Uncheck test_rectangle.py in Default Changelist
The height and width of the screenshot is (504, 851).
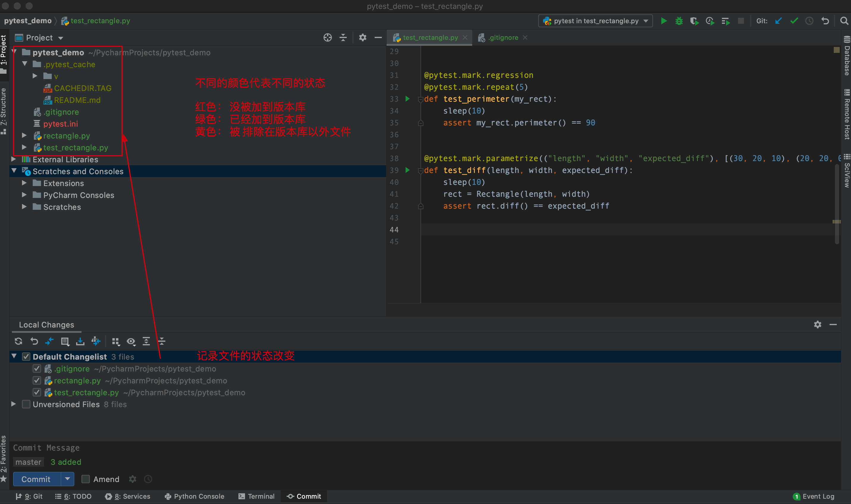(x=37, y=392)
